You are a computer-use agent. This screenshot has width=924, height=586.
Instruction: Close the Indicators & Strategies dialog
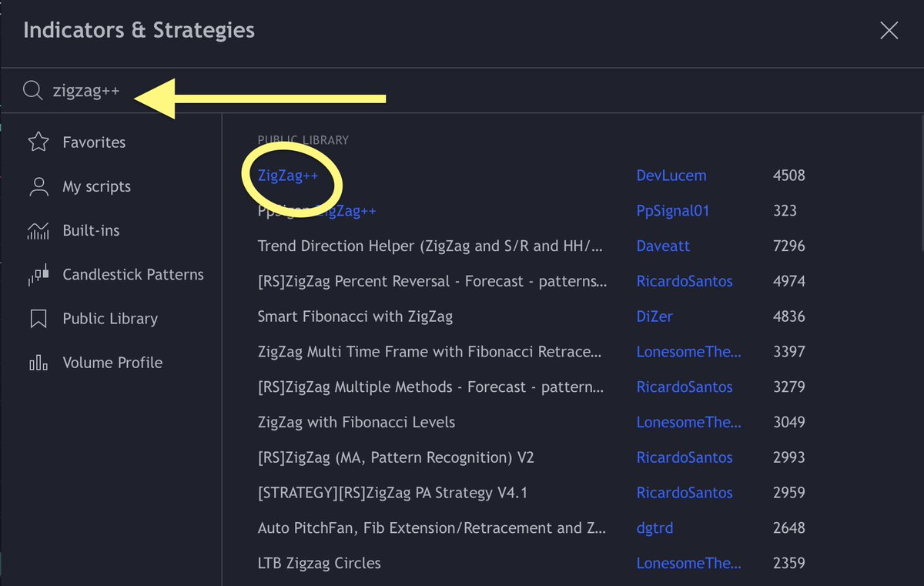(x=889, y=31)
